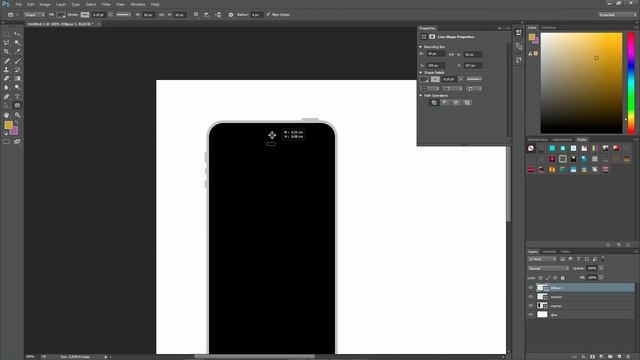Select the Magic Wand tool
The width and height of the screenshot is (640, 360).
coord(17,43)
